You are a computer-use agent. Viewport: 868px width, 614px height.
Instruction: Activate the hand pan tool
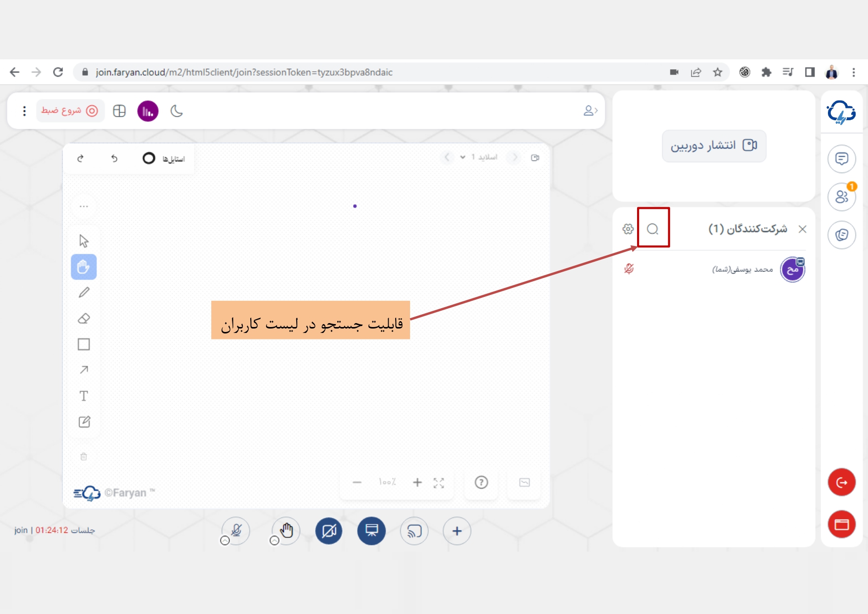84,267
